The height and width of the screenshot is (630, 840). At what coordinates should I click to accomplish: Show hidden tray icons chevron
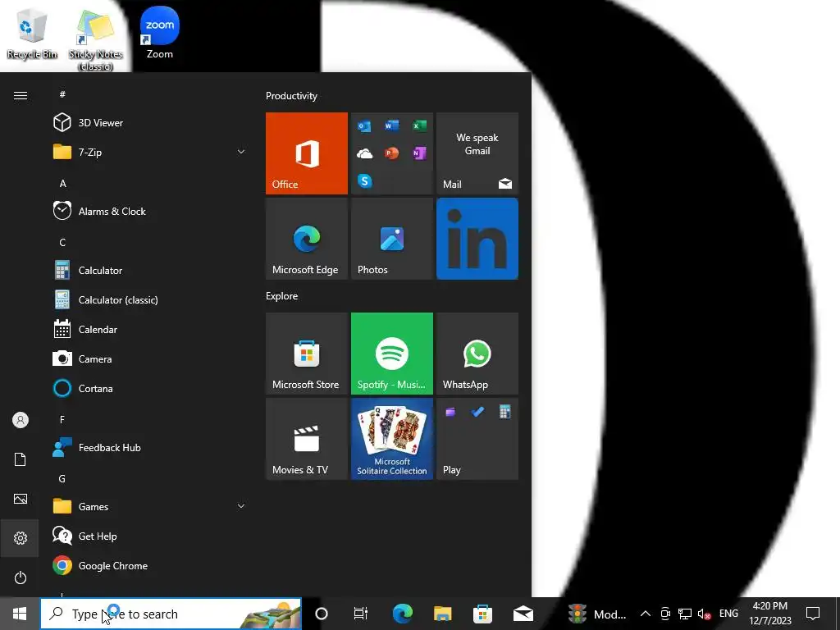tap(646, 614)
